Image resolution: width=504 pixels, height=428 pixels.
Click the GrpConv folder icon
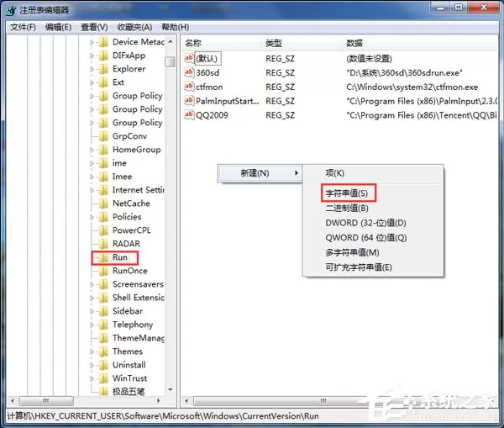[x=103, y=136]
